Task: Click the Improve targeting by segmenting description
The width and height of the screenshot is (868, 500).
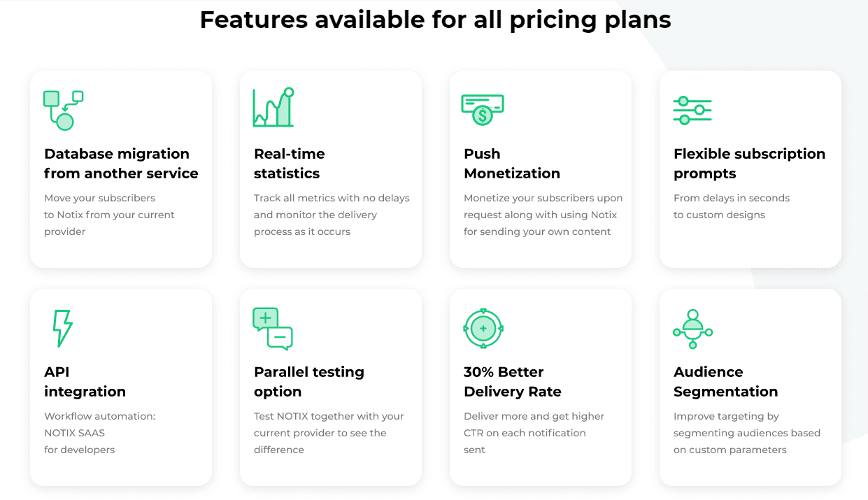Action: tap(747, 433)
